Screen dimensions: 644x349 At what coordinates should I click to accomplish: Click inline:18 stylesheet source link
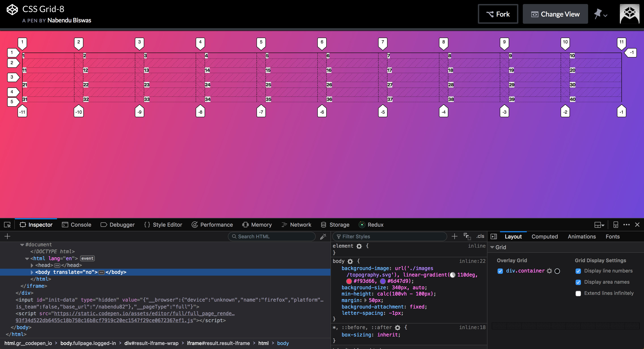click(472, 327)
